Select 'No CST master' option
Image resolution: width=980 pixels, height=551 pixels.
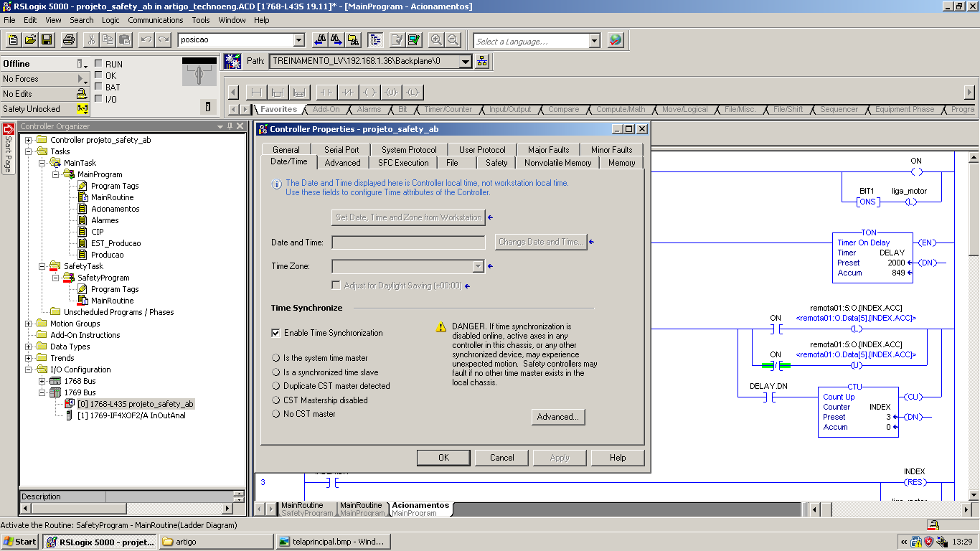(276, 414)
